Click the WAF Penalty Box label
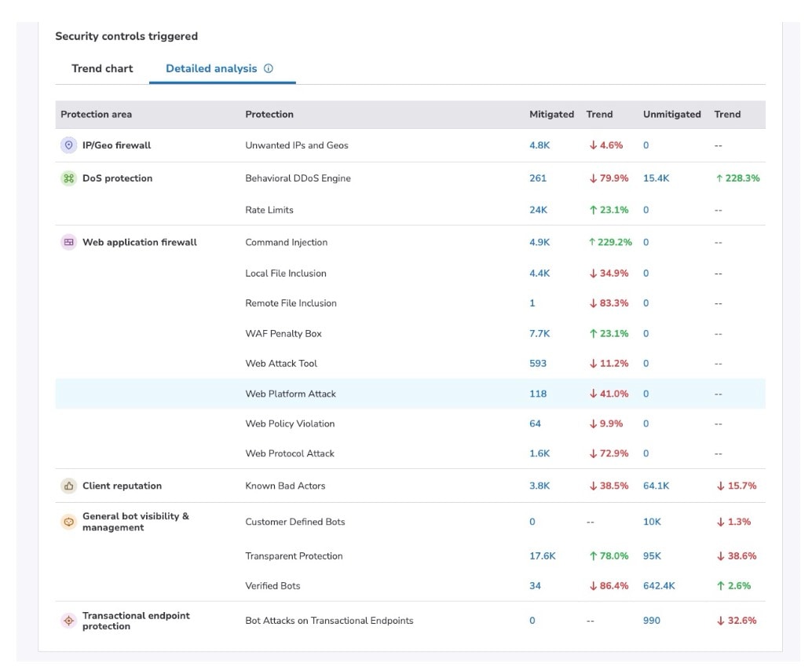 [283, 334]
